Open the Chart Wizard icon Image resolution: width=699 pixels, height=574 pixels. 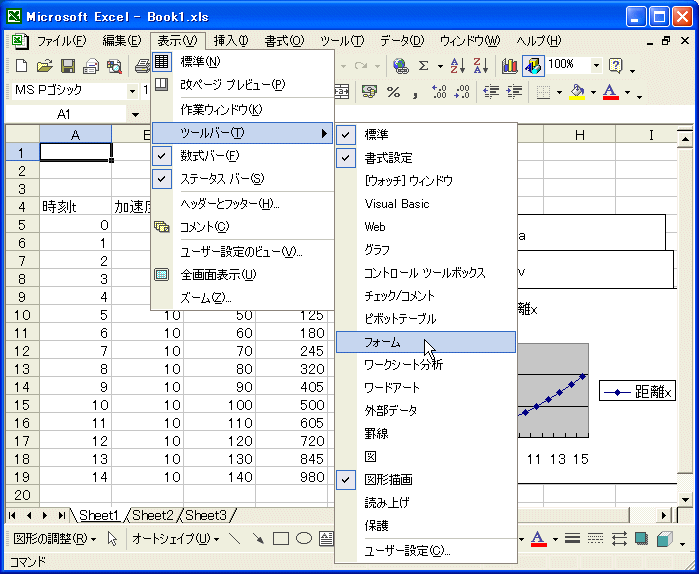click(510, 66)
